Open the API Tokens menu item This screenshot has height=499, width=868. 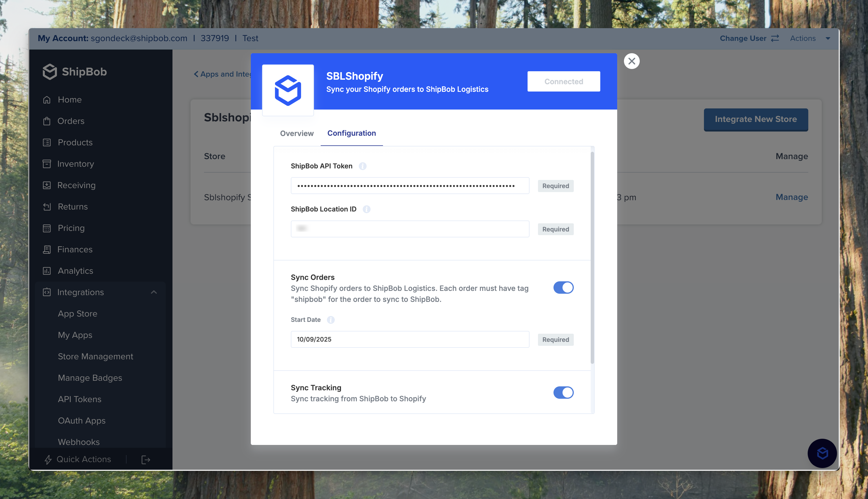[79, 399]
